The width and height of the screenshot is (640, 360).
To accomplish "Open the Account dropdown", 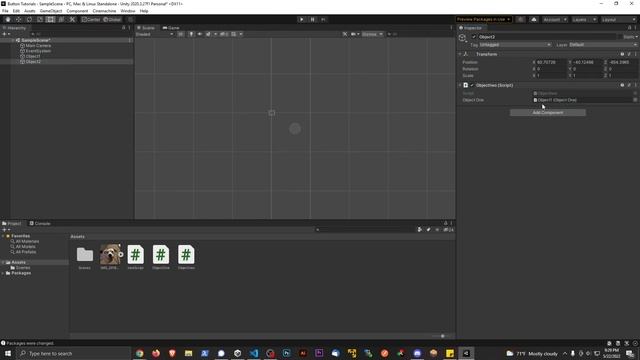I will [x=555, y=19].
